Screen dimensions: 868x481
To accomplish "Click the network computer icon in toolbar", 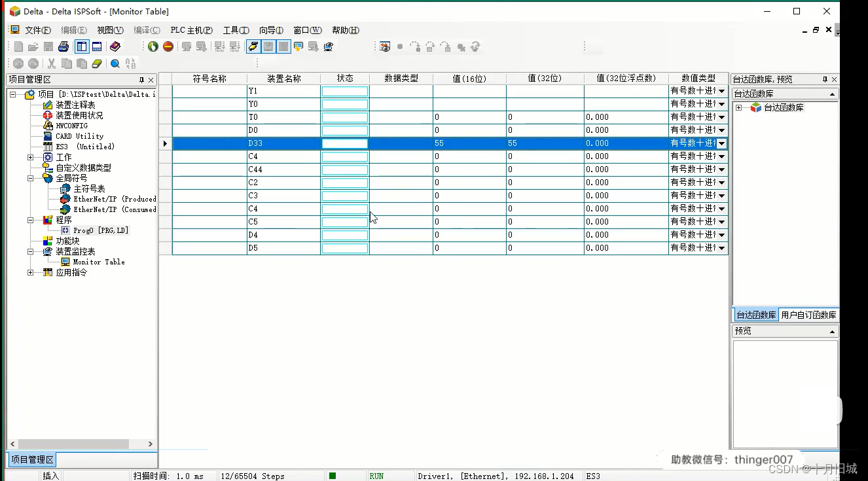I will click(x=329, y=46).
